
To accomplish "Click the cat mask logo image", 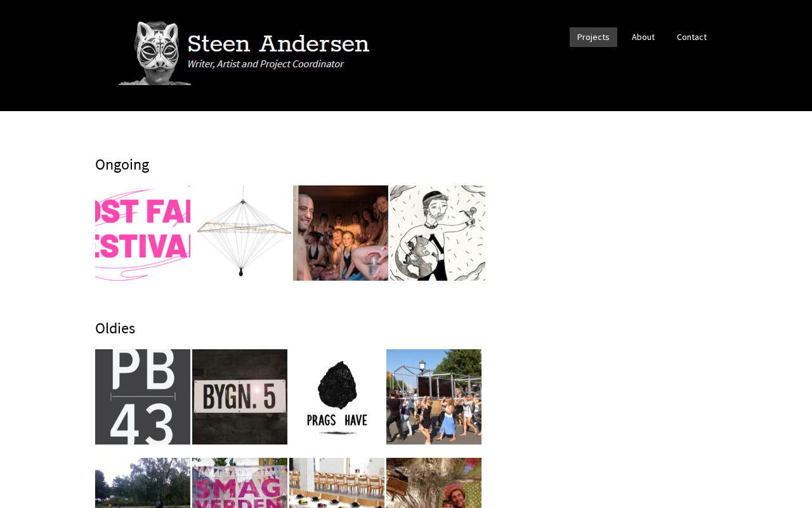I will coord(155,53).
